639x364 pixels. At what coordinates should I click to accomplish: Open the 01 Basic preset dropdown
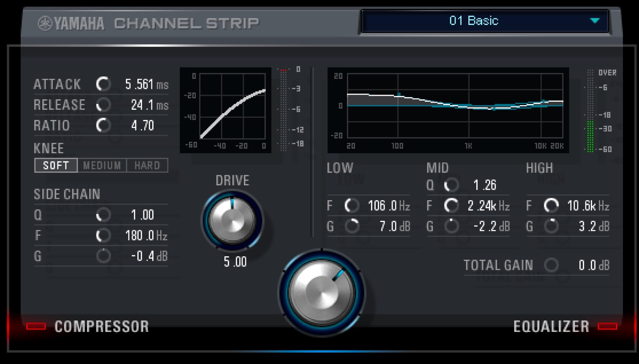pos(484,21)
